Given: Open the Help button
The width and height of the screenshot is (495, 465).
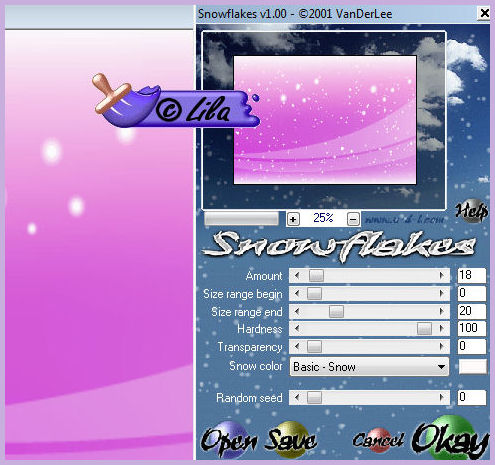Looking at the screenshot, I should [472, 210].
